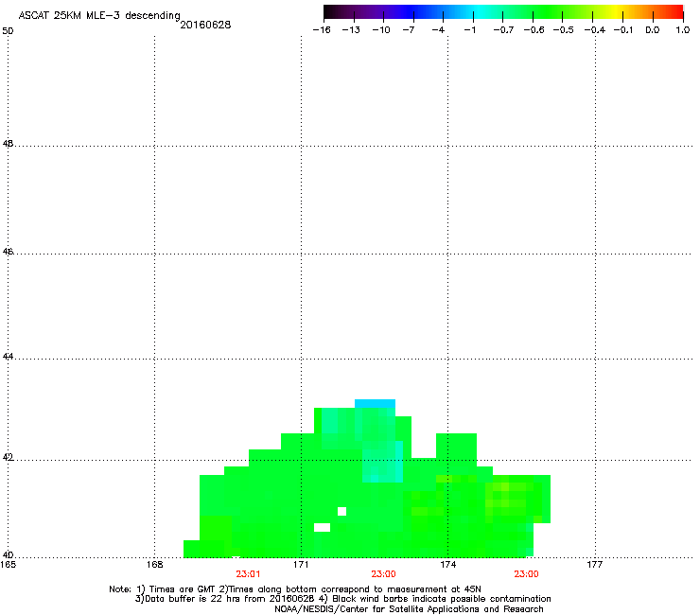The height and width of the screenshot is (615, 700).
Task: Click longitude axis label 171
Action: [x=301, y=565]
